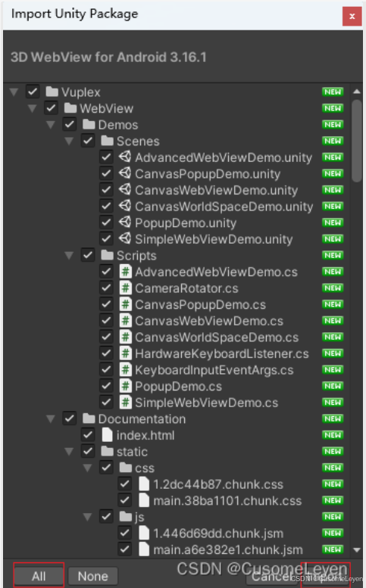Screen dimensions: 366x588
Task: Click the script icon next to PopupDemo.cs
Action: (x=125, y=386)
